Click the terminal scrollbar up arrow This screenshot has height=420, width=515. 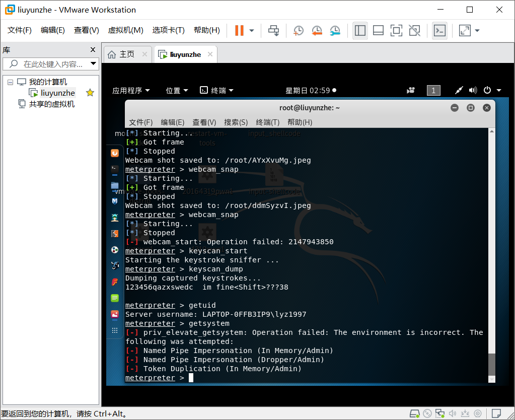coord(492,131)
